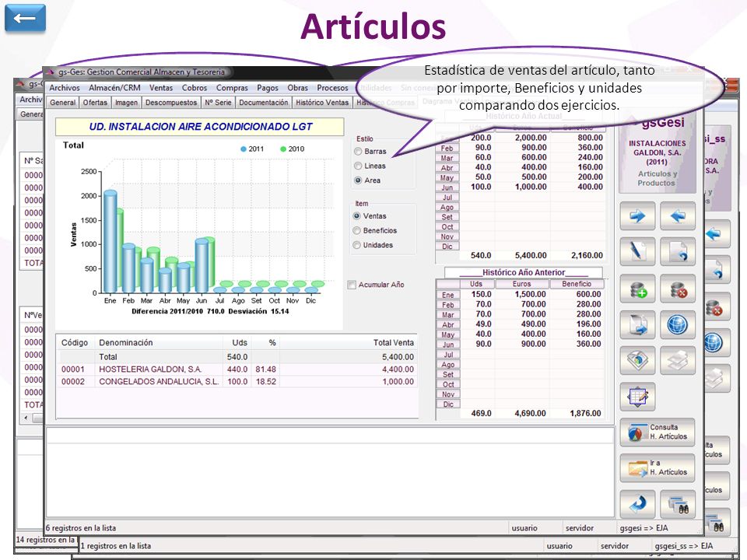Click Feb button in Histórico Año Anterior
Screen dimensions: 747x560
click(x=448, y=305)
